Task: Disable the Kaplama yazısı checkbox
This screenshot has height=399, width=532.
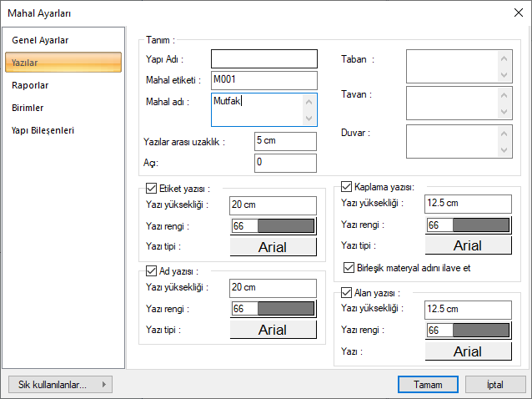Action: [348, 187]
